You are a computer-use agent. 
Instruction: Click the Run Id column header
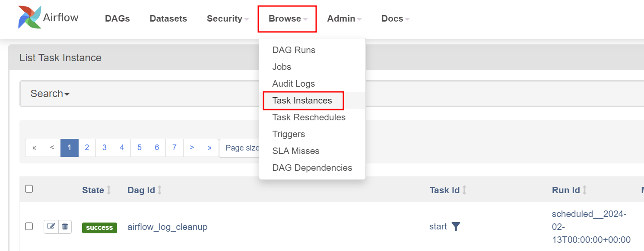point(566,190)
